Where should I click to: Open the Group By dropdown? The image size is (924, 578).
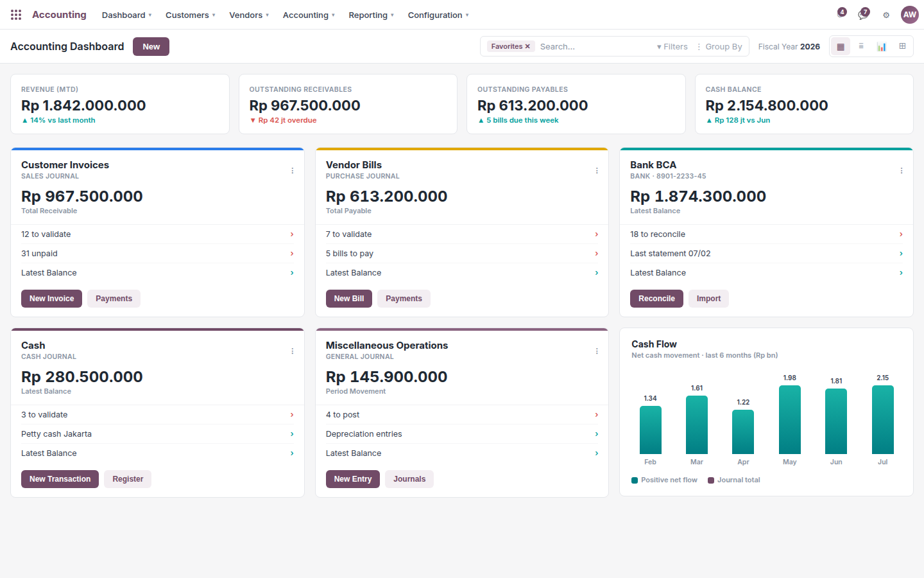(719, 46)
